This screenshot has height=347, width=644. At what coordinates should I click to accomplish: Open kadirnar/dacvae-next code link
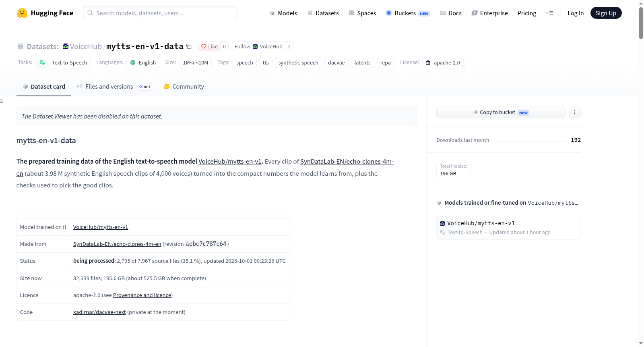point(99,312)
